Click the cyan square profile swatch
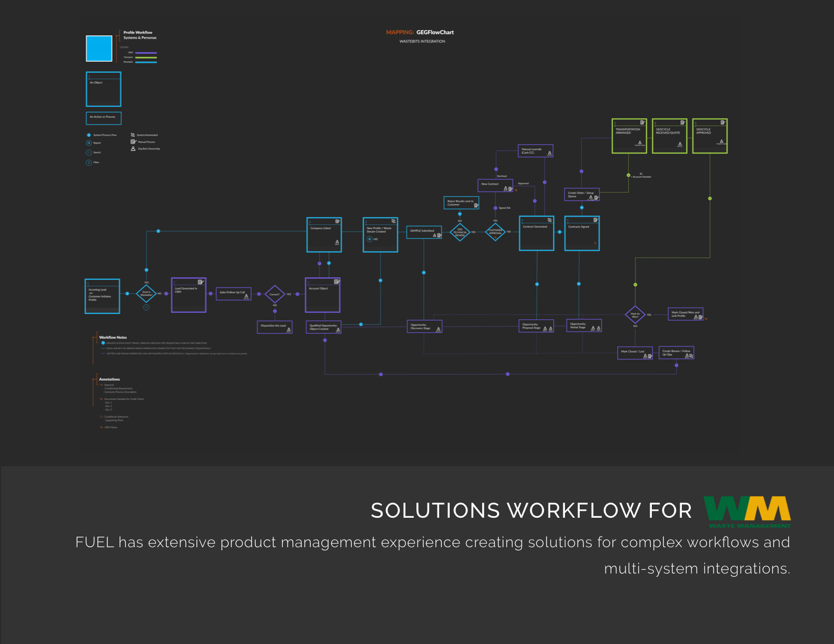The height and width of the screenshot is (644, 834). click(x=99, y=48)
